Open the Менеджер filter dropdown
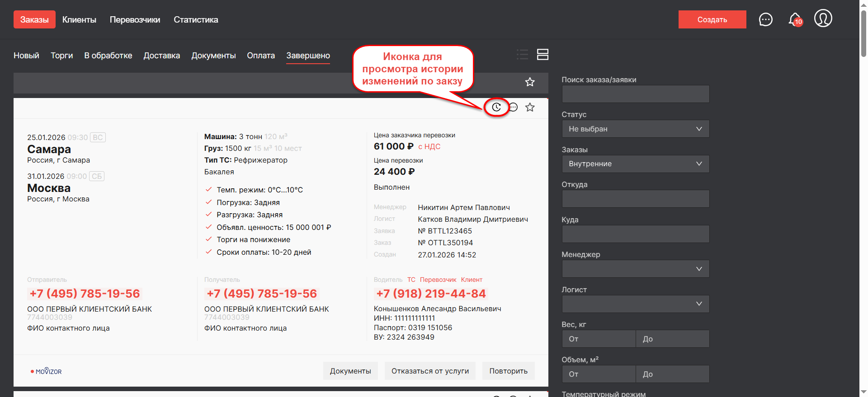Image resolution: width=868 pixels, height=397 pixels. point(635,269)
